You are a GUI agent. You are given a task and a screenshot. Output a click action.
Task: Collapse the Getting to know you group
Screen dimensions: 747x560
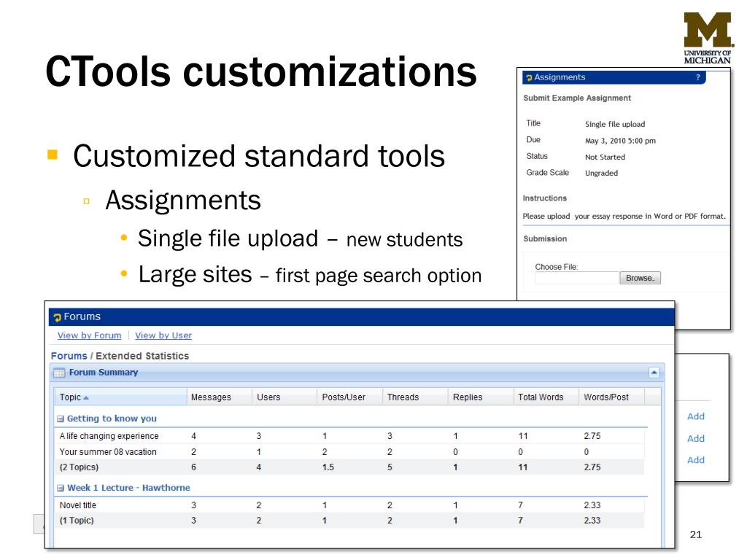(x=61, y=419)
